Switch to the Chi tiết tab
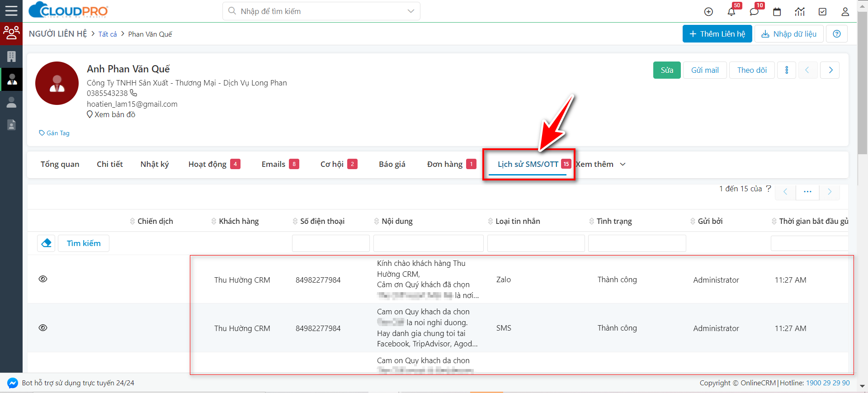Image resolution: width=868 pixels, height=393 pixels. coord(110,164)
